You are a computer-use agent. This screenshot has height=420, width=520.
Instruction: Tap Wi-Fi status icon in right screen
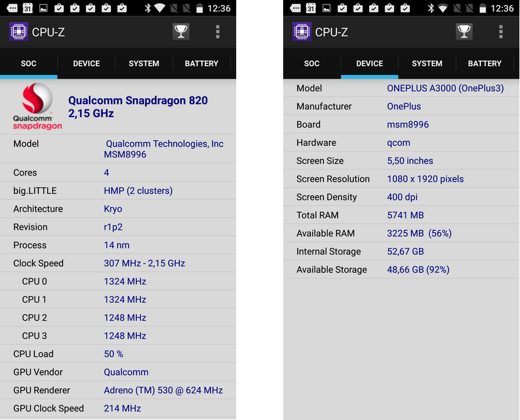443,8
